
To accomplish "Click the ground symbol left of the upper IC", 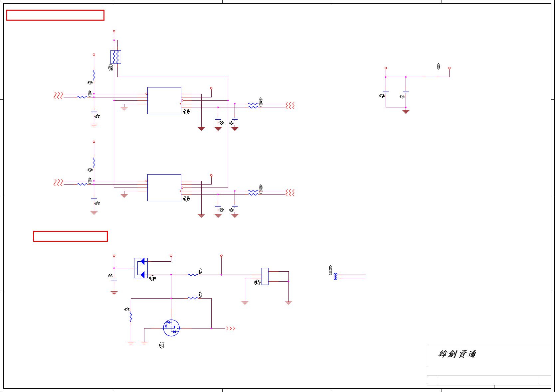I will (124, 108).
